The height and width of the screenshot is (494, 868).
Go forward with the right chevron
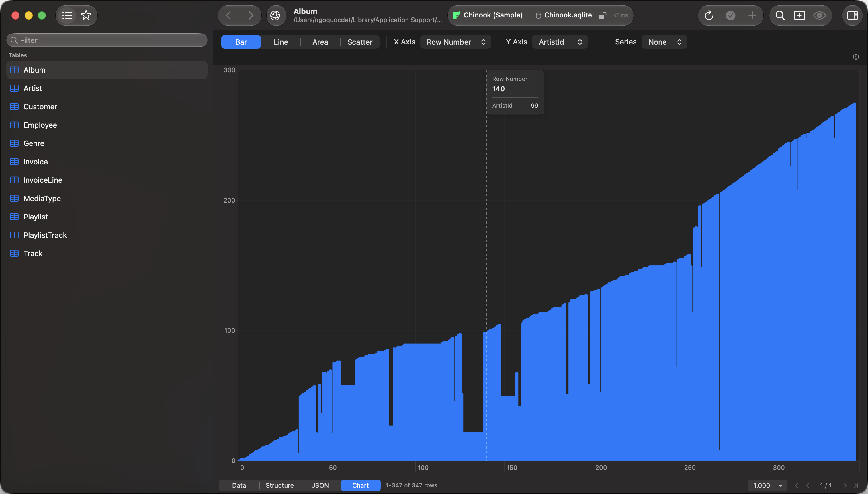(x=251, y=15)
